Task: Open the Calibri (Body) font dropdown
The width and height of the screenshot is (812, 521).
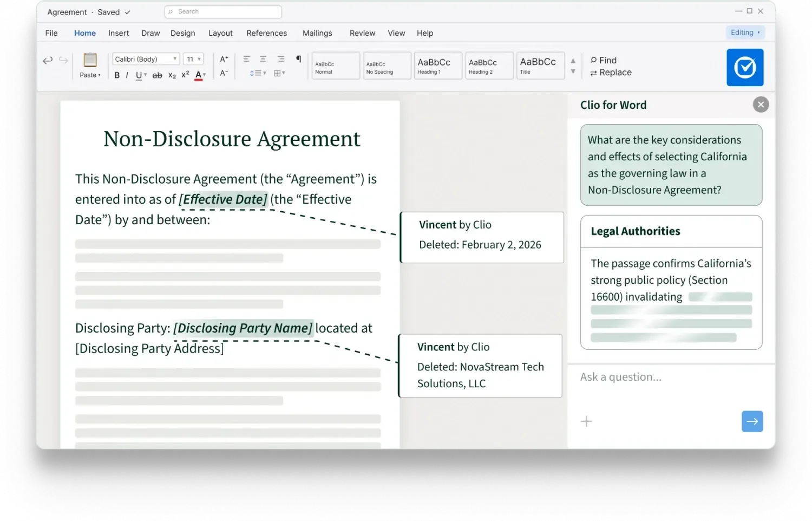Action: point(146,59)
